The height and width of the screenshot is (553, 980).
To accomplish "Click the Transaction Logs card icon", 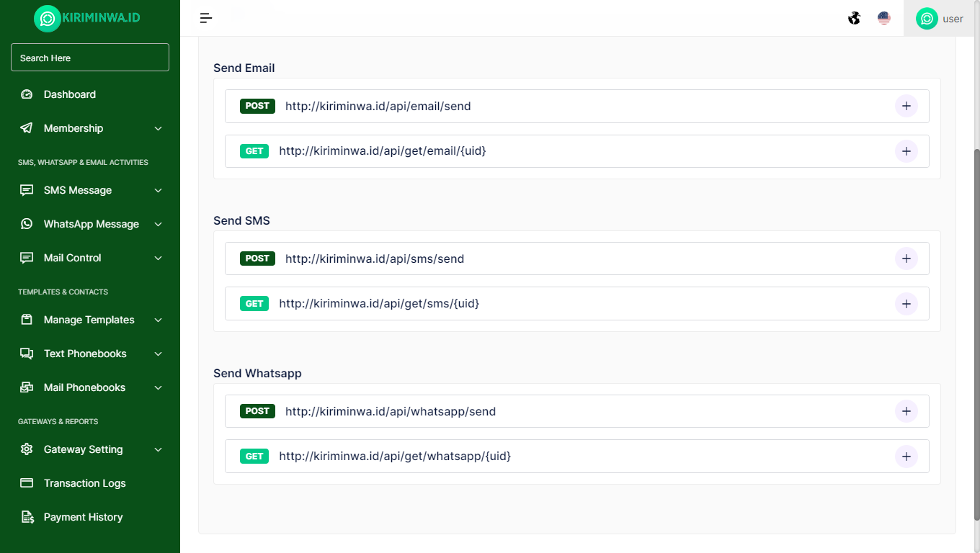I will click(27, 483).
